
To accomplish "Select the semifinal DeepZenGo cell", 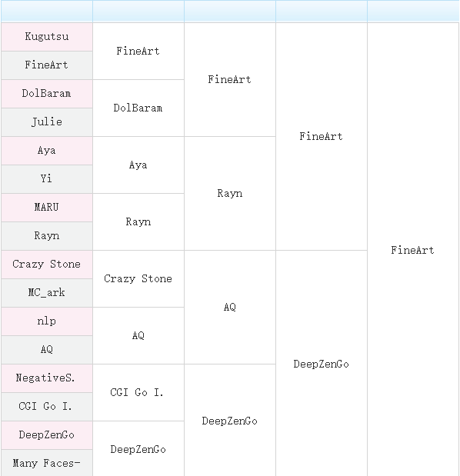I will pos(322,364).
